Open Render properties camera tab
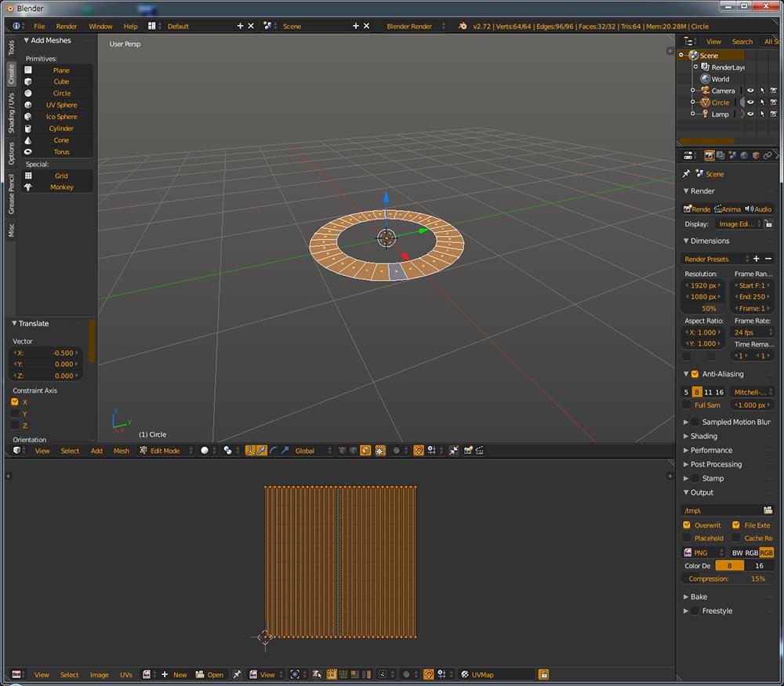The width and height of the screenshot is (784, 686). pos(709,155)
